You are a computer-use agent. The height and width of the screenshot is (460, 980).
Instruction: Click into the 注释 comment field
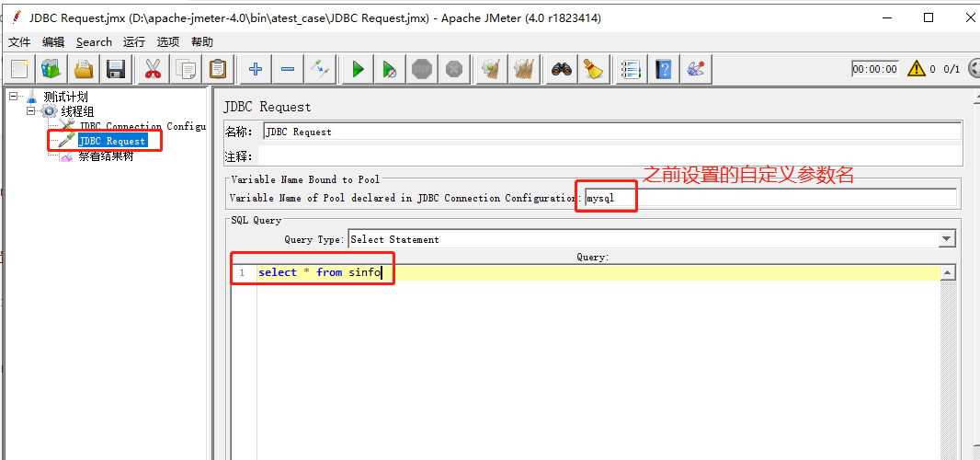(610, 155)
